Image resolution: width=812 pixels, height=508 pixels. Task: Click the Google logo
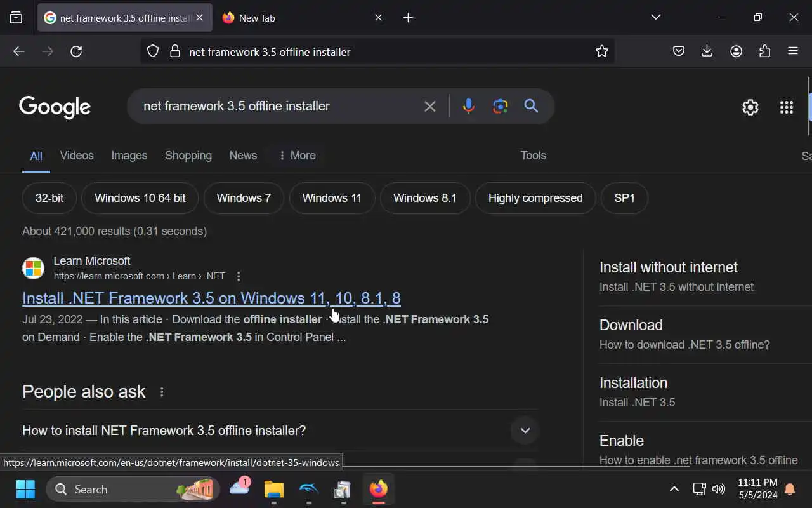point(55,107)
